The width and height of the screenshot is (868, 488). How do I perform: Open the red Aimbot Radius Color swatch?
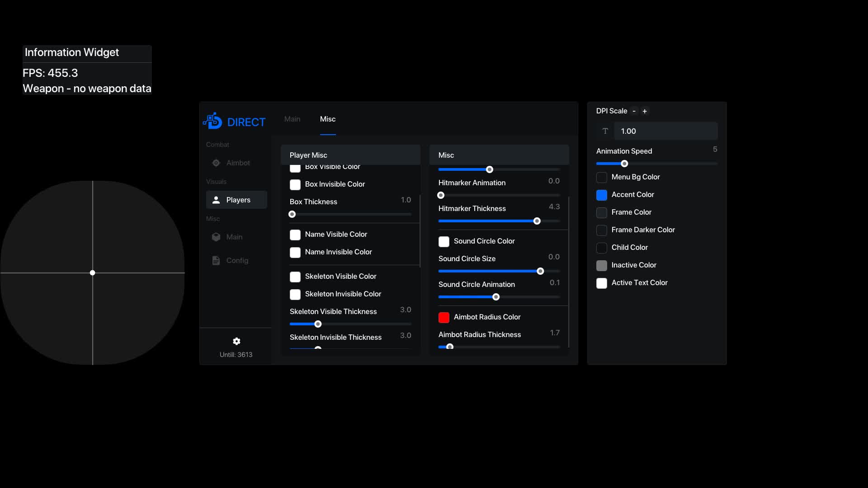(444, 317)
